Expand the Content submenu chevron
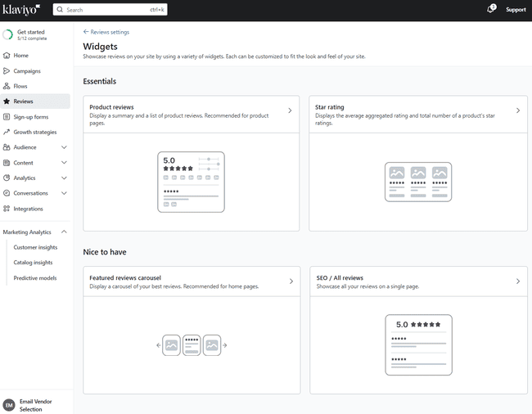Viewport: 532px width, 414px height. pos(64,163)
